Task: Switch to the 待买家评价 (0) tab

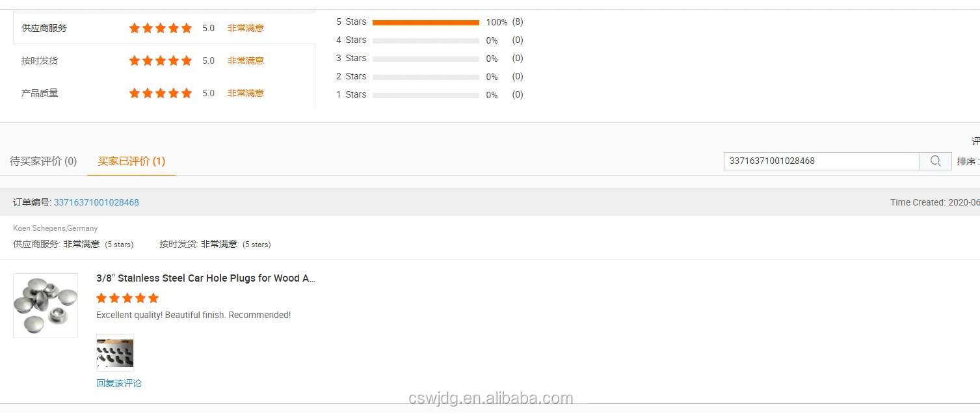Action: 44,161
